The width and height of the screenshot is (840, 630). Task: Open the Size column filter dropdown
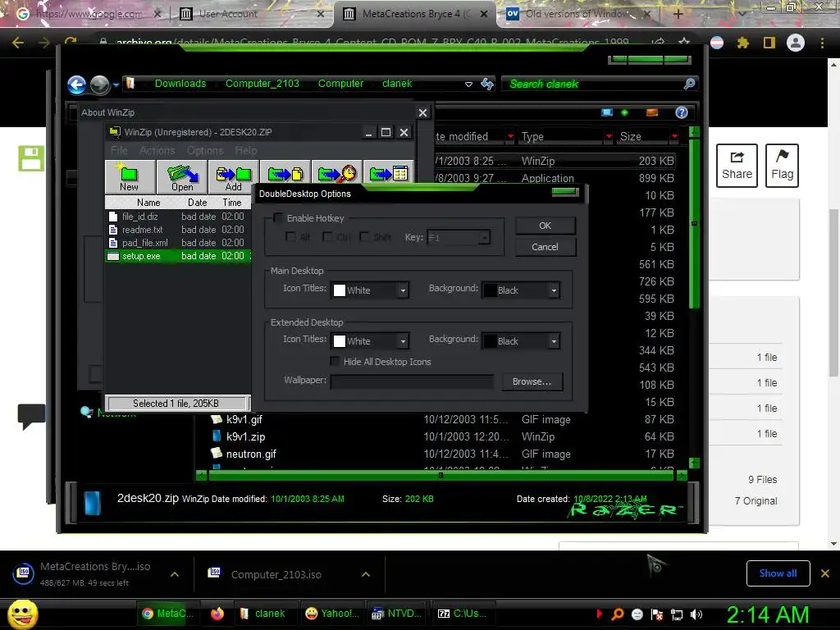[674, 137]
